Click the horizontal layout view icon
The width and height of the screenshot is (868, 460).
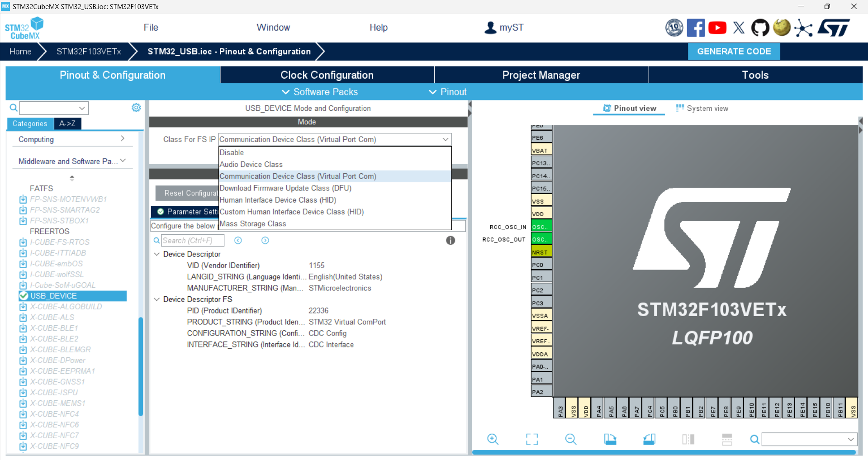pyautogui.click(x=727, y=439)
